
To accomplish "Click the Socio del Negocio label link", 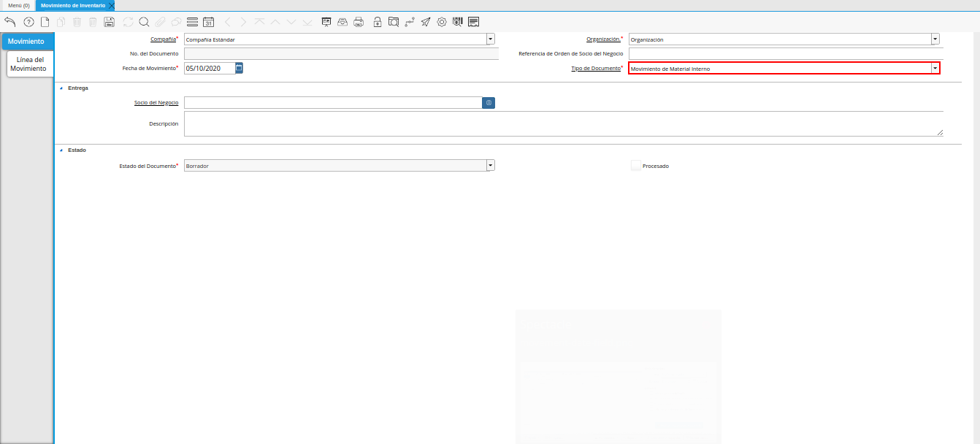I will click(156, 103).
